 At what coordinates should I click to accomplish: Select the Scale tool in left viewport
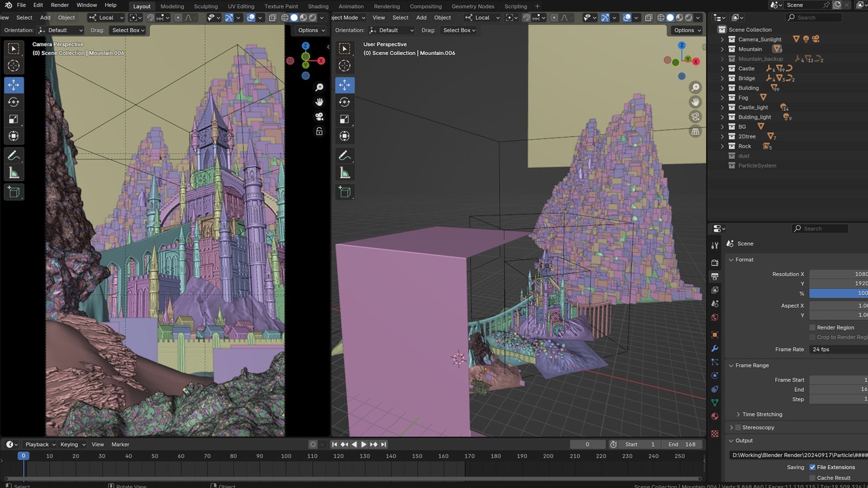tap(14, 119)
